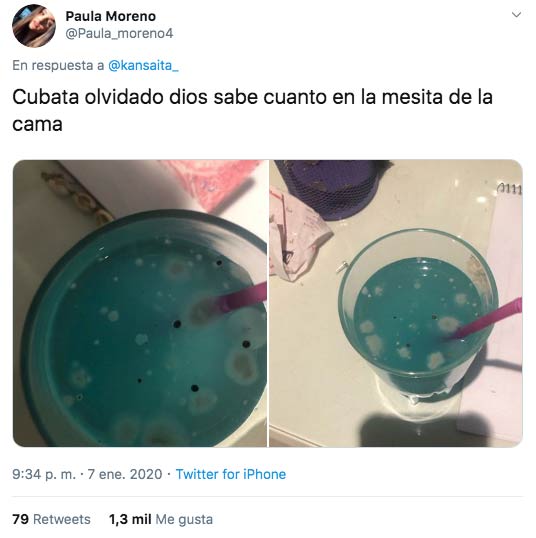Select the En respuesta a label
536x538 pixels.
[58, 65]
